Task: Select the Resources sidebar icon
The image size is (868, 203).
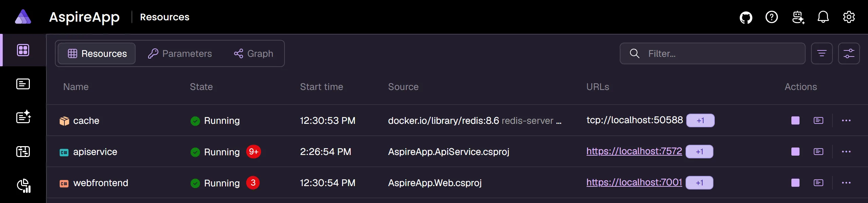Action: [x=23, y=50]
